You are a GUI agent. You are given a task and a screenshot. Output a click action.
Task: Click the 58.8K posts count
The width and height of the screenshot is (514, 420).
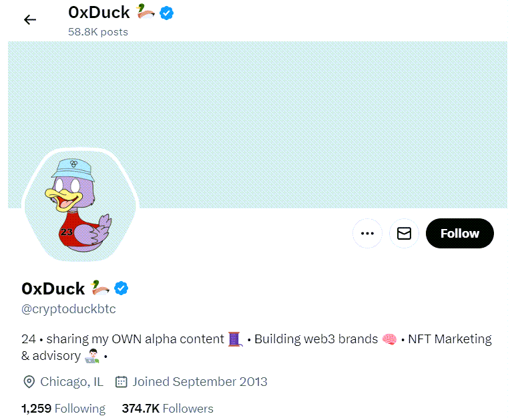98,31
